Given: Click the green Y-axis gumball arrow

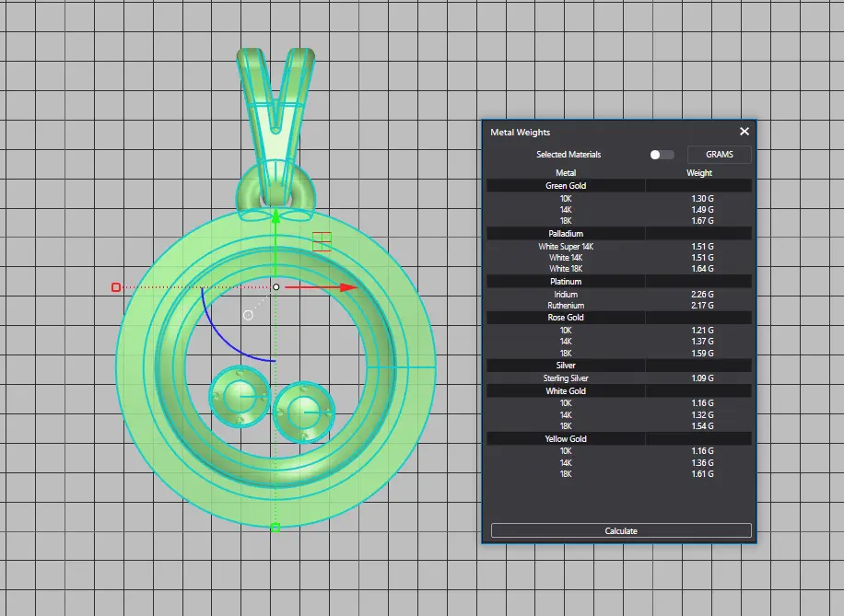Looking at the screenshot, I should click(275, 216).
